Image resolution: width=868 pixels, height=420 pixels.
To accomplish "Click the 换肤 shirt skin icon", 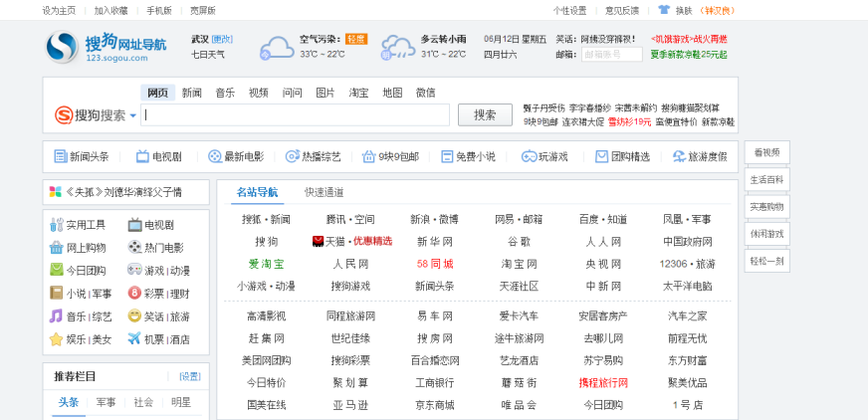I will point(664,10).
